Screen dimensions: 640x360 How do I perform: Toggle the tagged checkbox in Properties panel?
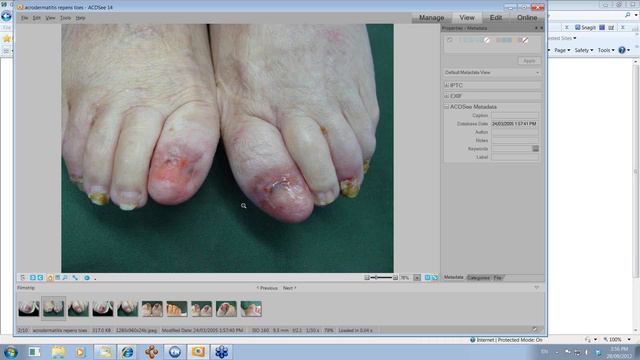pyautogui.click(x=449, y=40)
